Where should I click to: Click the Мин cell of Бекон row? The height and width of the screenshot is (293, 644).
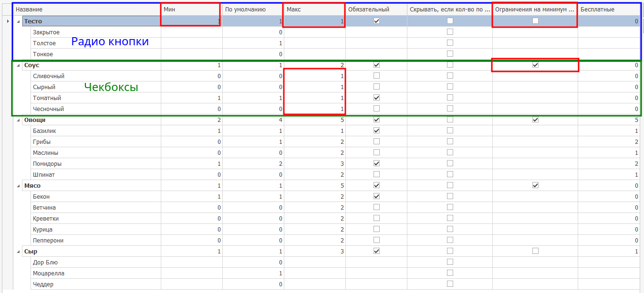pos(191,197)
